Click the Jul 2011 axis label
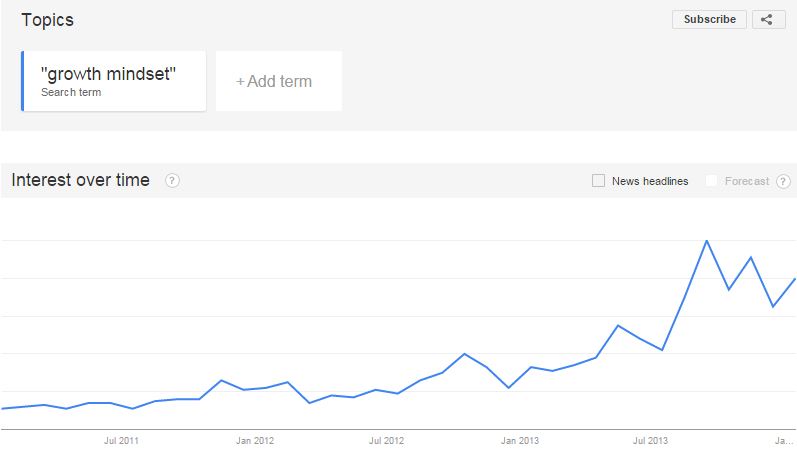Image resolution: width=797 pixels, height=459 pixels. (121, 441)
